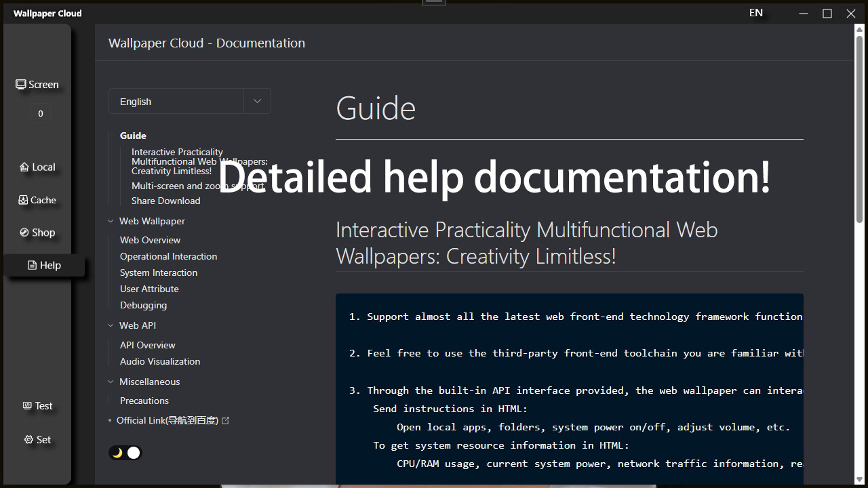Image resolution: width=868 pixels, height=488 pixels.
Task: Follow the Official Link to Baidu
Action: [166, 420]
